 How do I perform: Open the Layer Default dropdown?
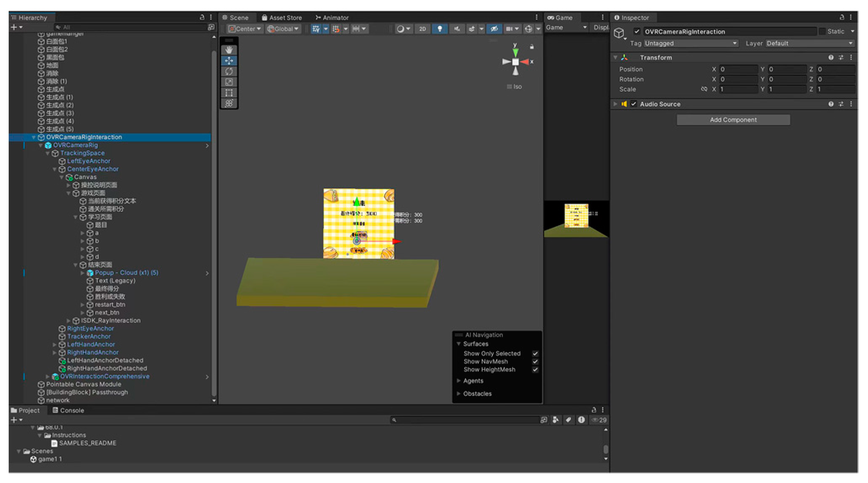tap(809, 43)
